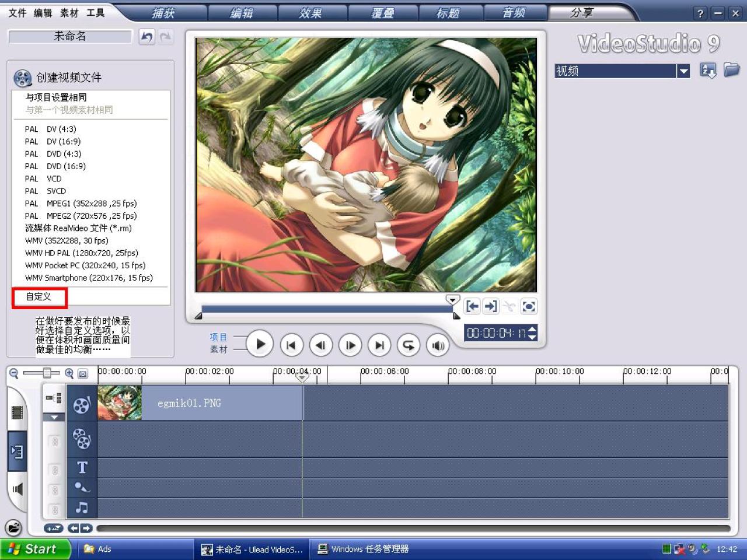Open the 文件 menu
The width and height of the screenshot is (747, 560).
coord(18,13)
